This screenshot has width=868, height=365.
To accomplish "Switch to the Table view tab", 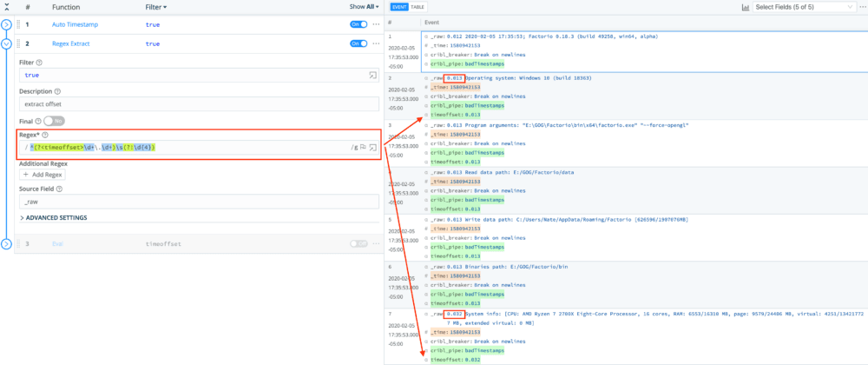I will 417,7.
